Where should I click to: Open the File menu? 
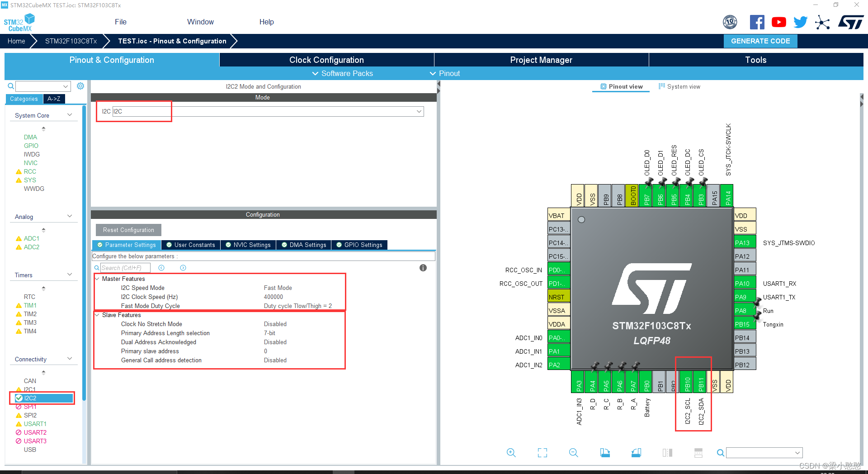pyautogui.click(x=121, y=22)
